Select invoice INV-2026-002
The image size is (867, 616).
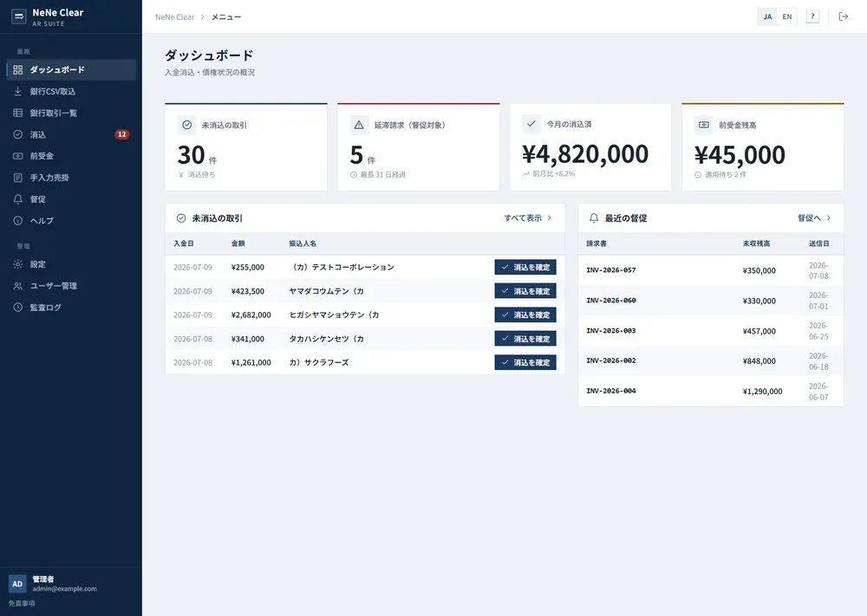tap(611, 360)
